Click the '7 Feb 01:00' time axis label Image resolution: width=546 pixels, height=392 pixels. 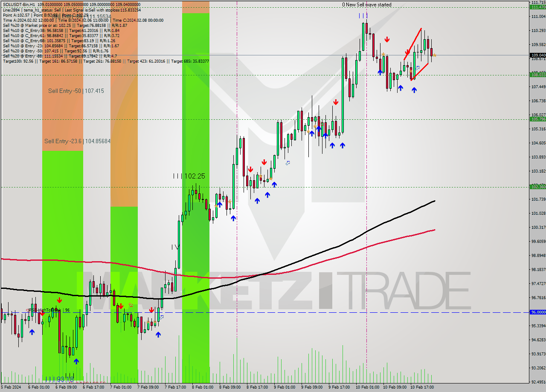[x=121, y=387]
